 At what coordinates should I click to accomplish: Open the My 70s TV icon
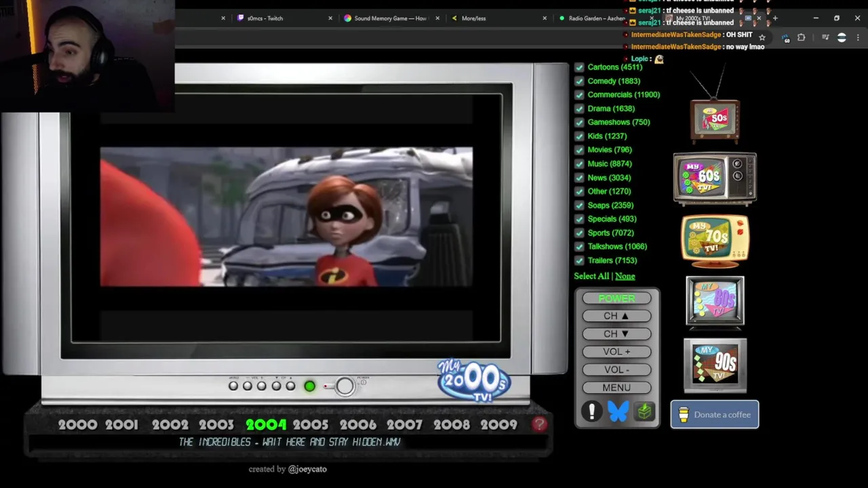[715, 240]
